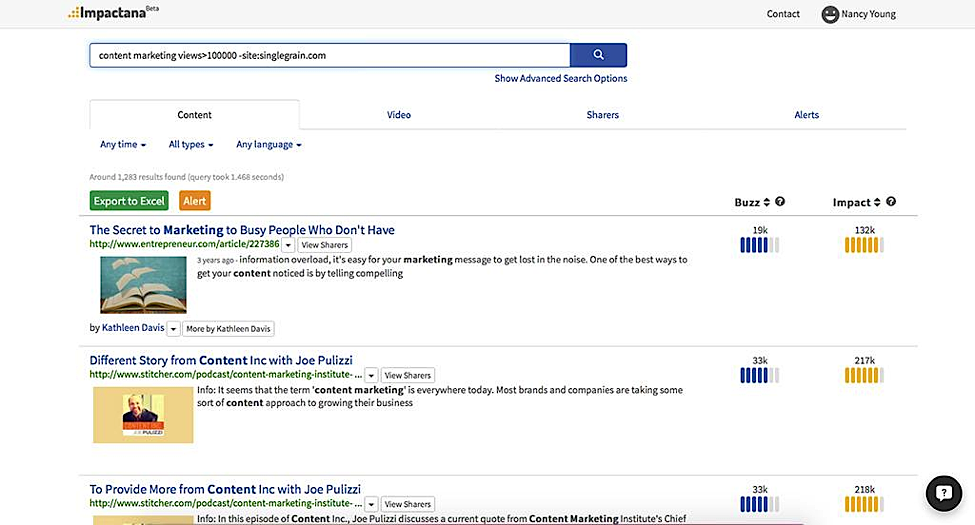This screenshot has width=975, height=525.
Task: Click the orange Alert button
Action: click(195, 201)
